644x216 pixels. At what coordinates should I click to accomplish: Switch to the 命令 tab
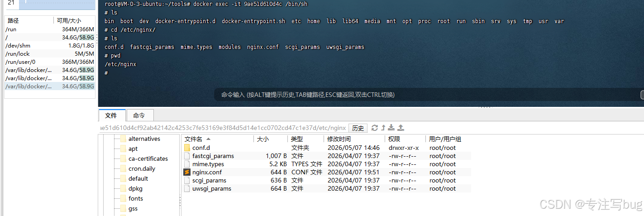139,115
